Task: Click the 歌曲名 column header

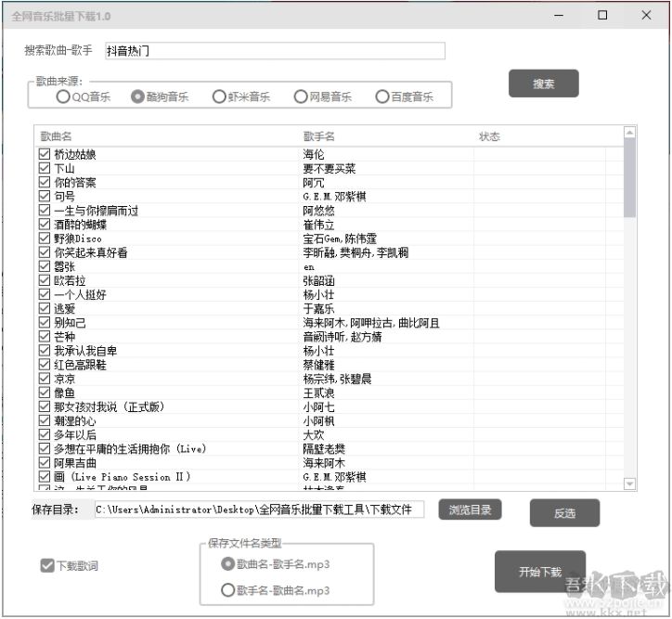Action: point(56,136)
